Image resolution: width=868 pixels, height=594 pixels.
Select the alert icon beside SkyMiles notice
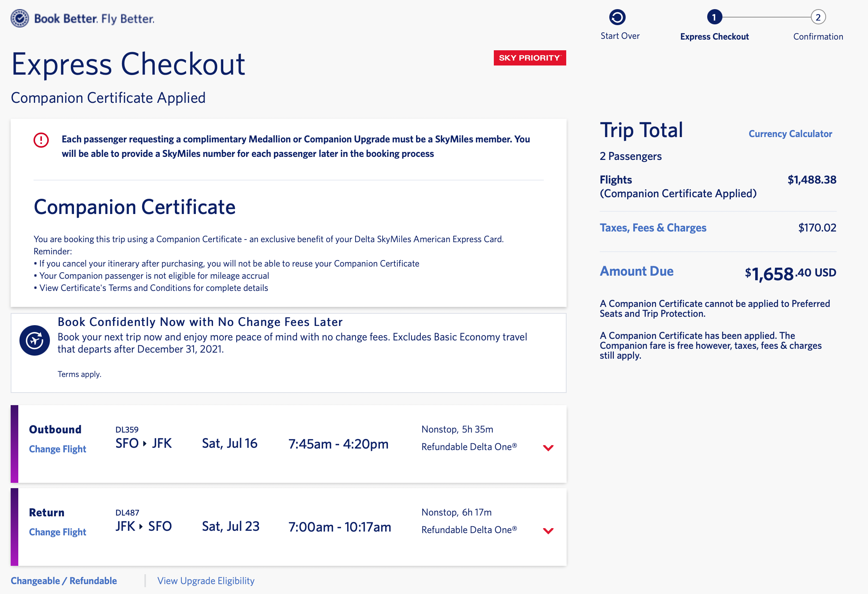pos(40,140)
